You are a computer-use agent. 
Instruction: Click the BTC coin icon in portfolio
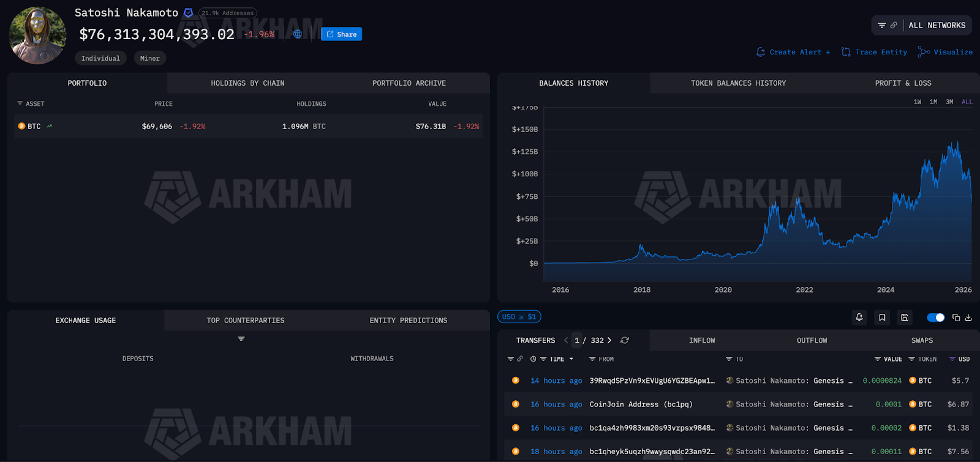(21, 126)
